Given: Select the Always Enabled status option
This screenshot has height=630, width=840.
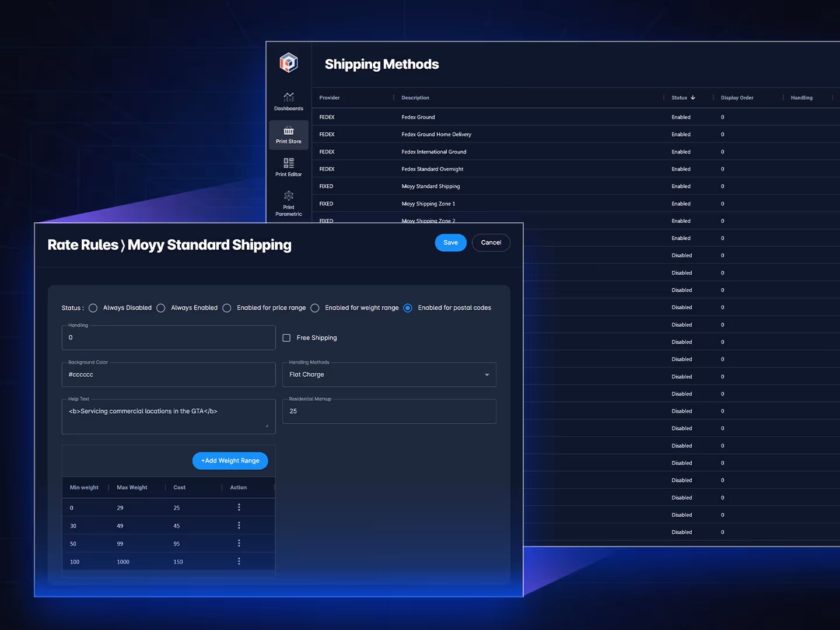Looking at the screenshot, I should [x=160, y=307].
